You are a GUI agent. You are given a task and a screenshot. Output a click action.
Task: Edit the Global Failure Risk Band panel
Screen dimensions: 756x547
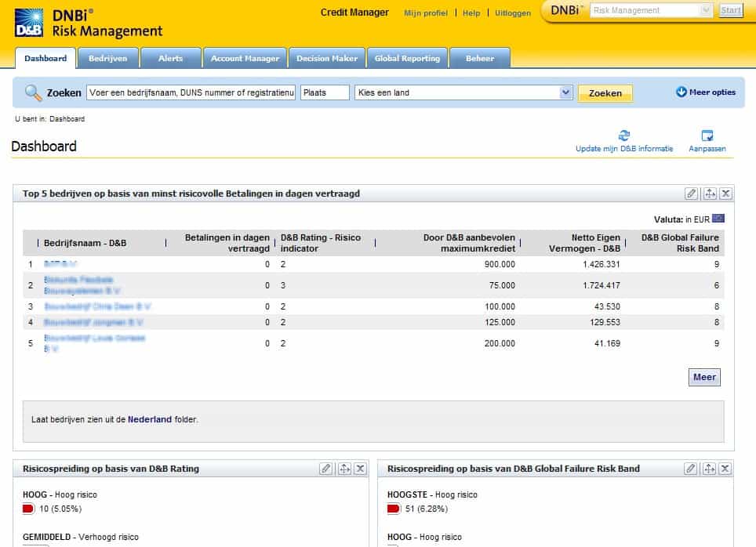[691, 469]
